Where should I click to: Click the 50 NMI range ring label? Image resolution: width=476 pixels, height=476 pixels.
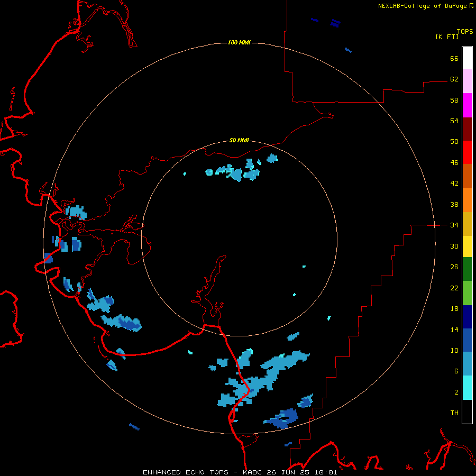click(239, 140)
